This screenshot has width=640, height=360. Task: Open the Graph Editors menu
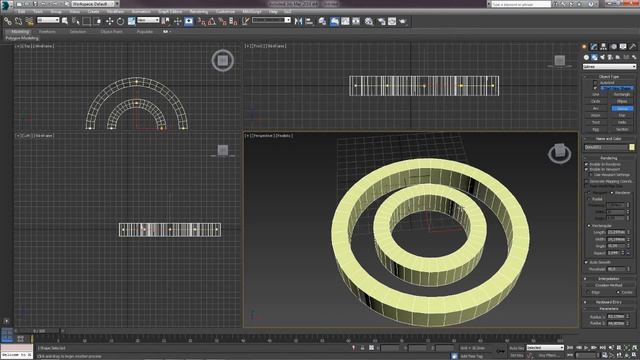pyautogui.click(x=170, y=11)
